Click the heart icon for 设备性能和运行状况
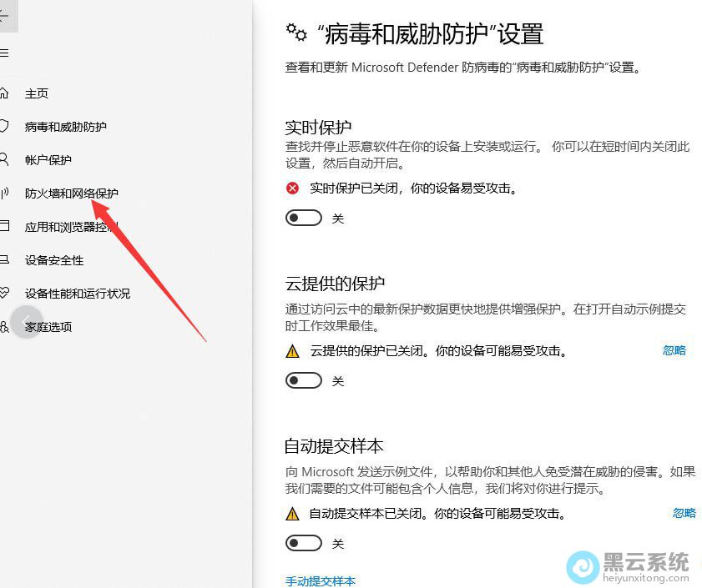Image resolution: width=702 pixels, height=588 pixels. tap(4, 293)
